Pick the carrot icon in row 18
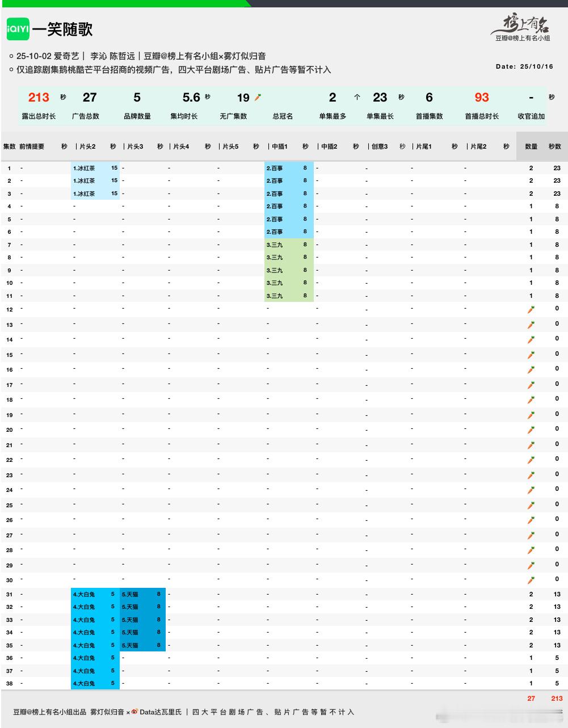Screen dimensions: 568x728 pos(531,399)
